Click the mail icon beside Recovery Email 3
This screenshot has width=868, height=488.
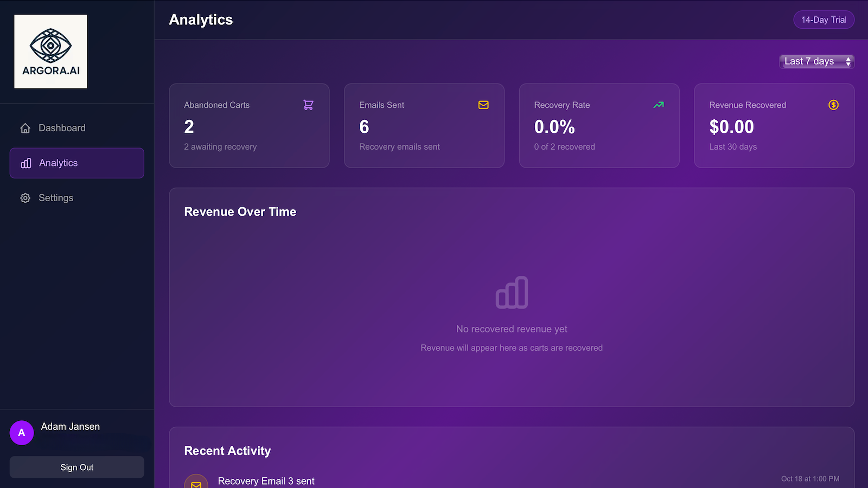196,483
